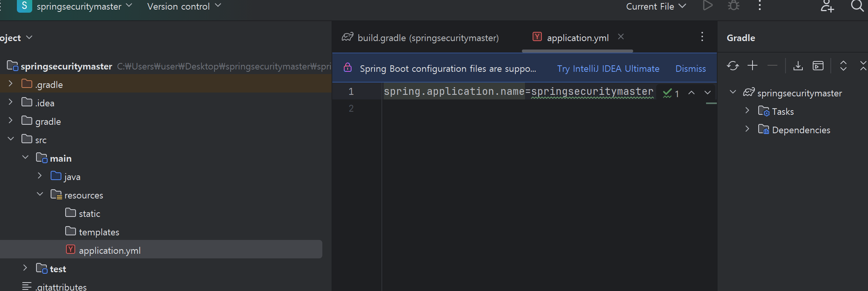Click the Gradle elephant icon on build.gradle tab

coord(348,37)
